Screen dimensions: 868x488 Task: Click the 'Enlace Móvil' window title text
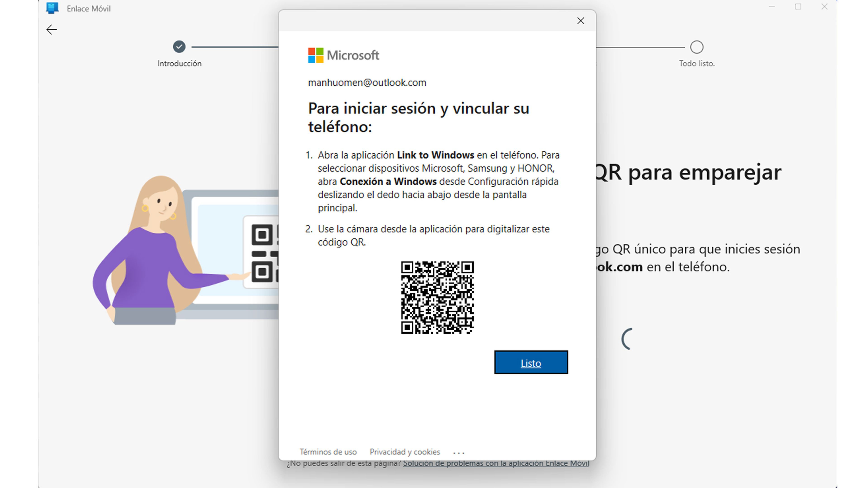click(x=89, y=8)
